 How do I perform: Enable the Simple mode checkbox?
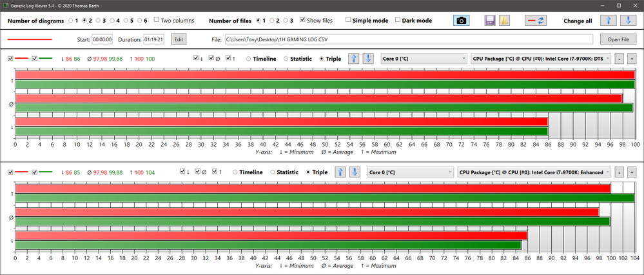349,20
